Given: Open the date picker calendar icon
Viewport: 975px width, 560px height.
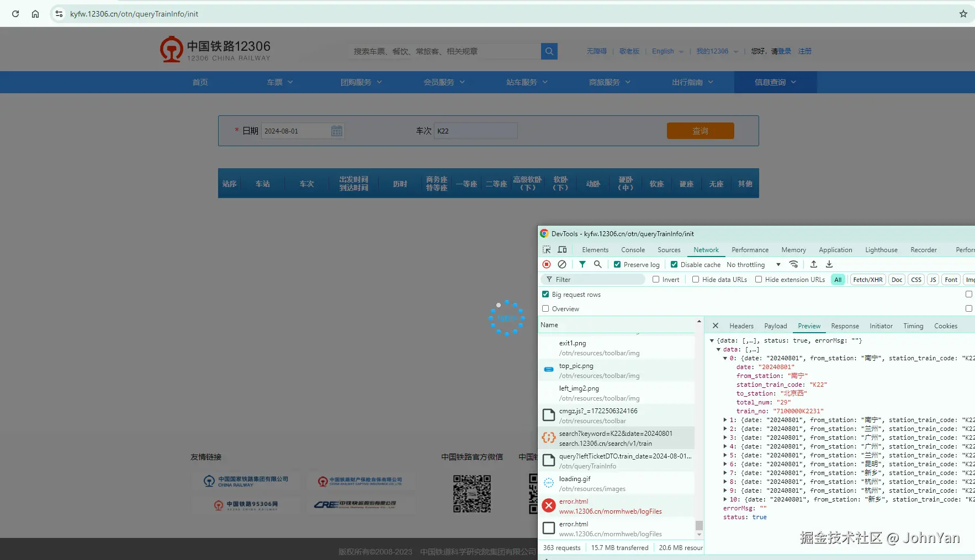Looking at the screenshot, I should tap(337, 131).
